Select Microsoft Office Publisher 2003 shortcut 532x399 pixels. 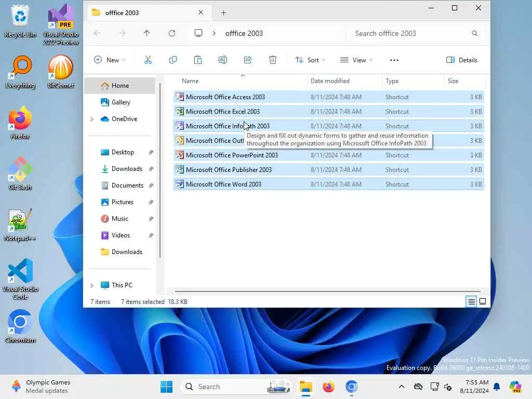[x=328, y=170]
